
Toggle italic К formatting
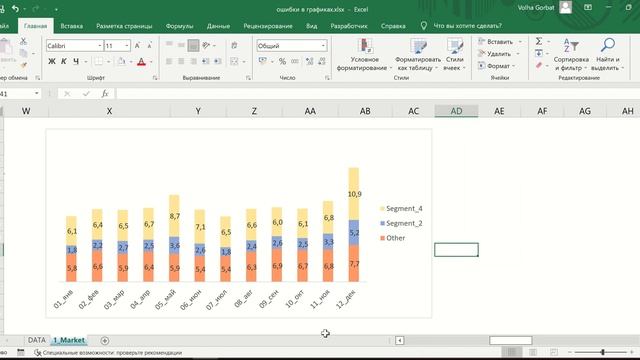[64, 62]
